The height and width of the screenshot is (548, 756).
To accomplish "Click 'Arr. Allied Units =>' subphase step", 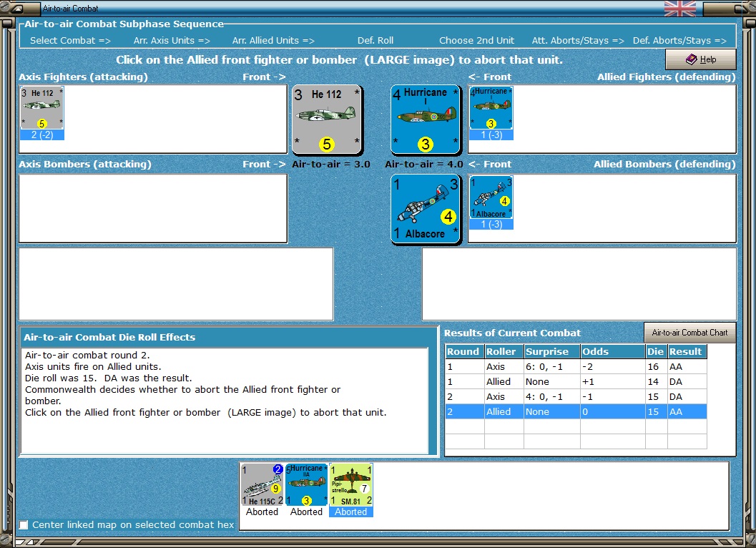I will point(273,41).
